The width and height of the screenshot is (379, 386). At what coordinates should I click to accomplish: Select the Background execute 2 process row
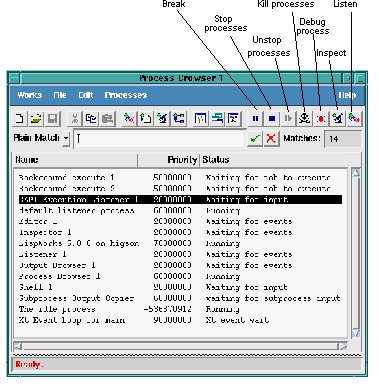(x=180, y=189)
